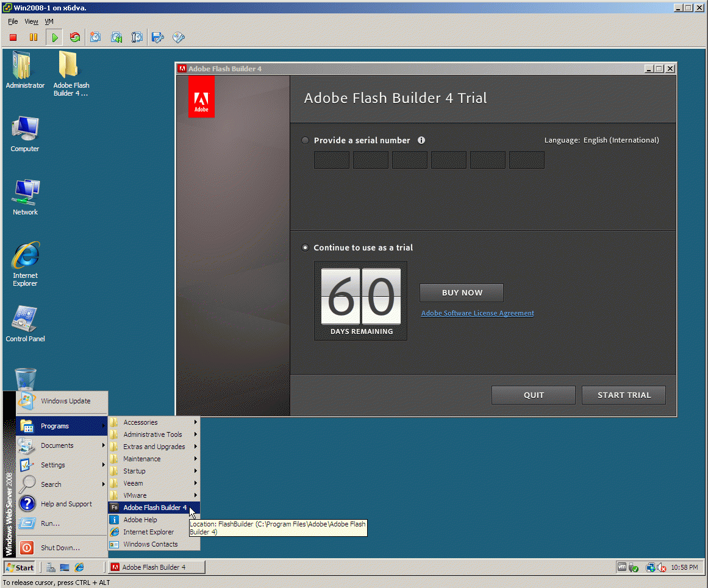Click the muted volume tray icon

coord(662,567)
